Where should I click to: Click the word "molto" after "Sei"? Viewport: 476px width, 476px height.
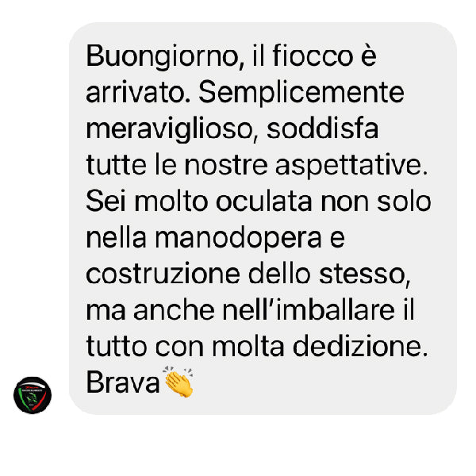click(x=171, y=202)
